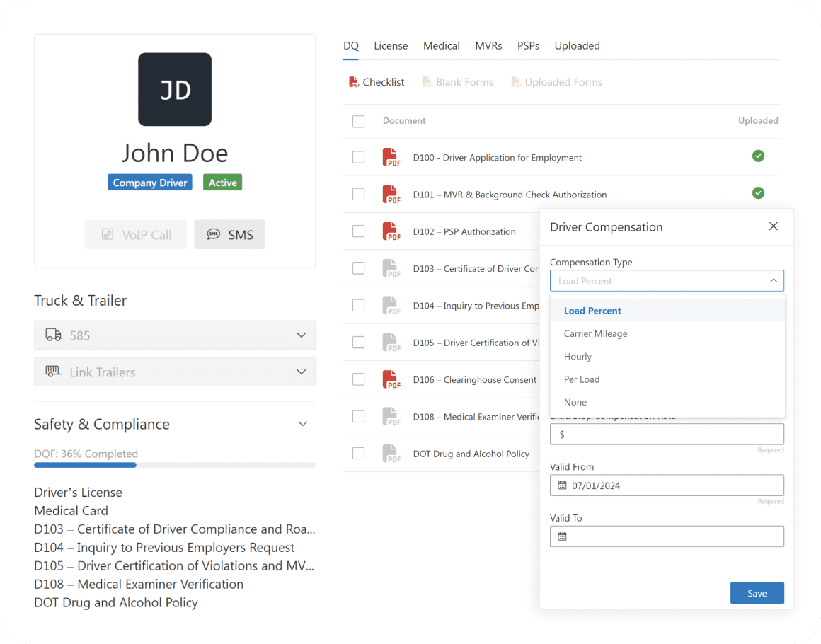Click the Checklist PDF icon
This screenshot has width=821, height=644.
click(x=354, y=82)
